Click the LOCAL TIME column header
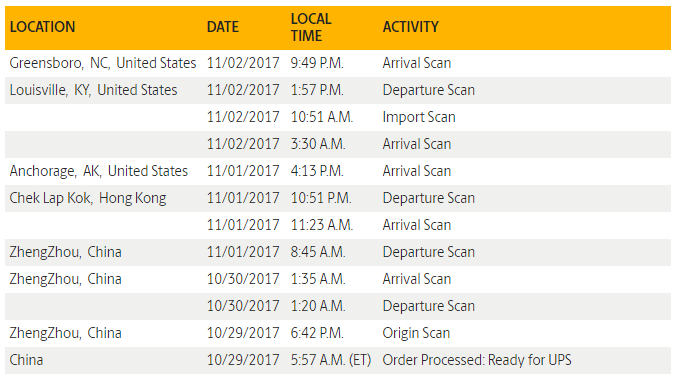Screen dimensions: 675x380 coord(311,27)
